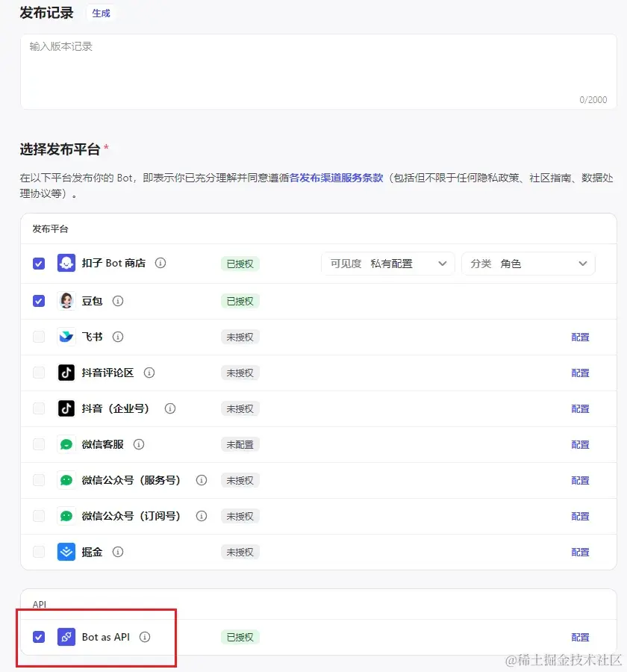Click 配置 for 微信客服
This screenshot has width=627, height=672.
click(x=580, y=445)
